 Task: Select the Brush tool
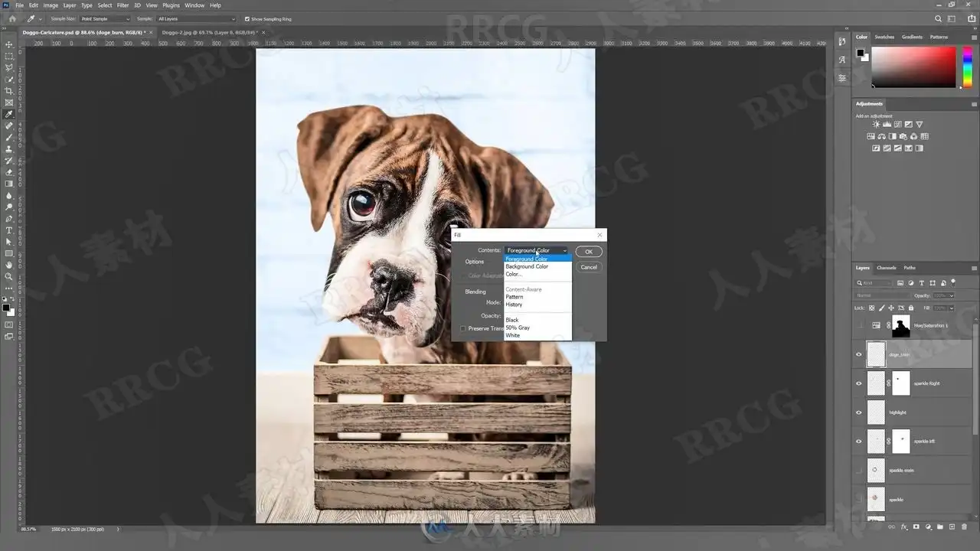pos(9,137)
